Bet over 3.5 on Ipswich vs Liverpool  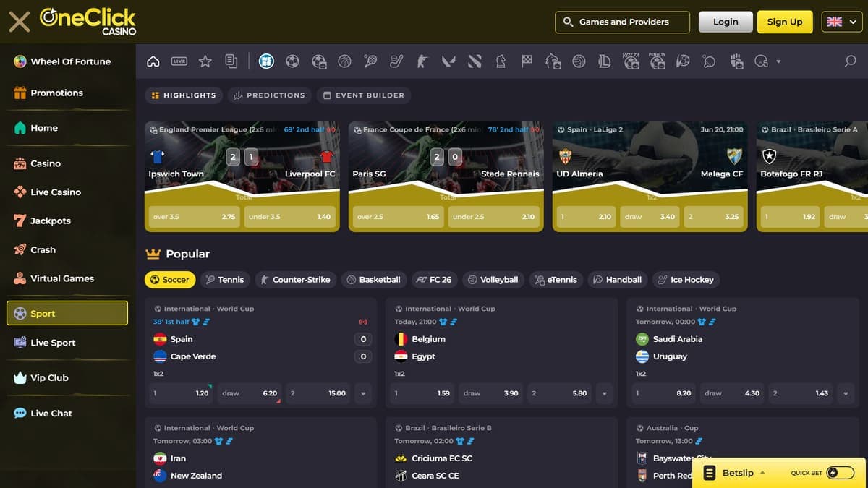(x=194, y=217)
